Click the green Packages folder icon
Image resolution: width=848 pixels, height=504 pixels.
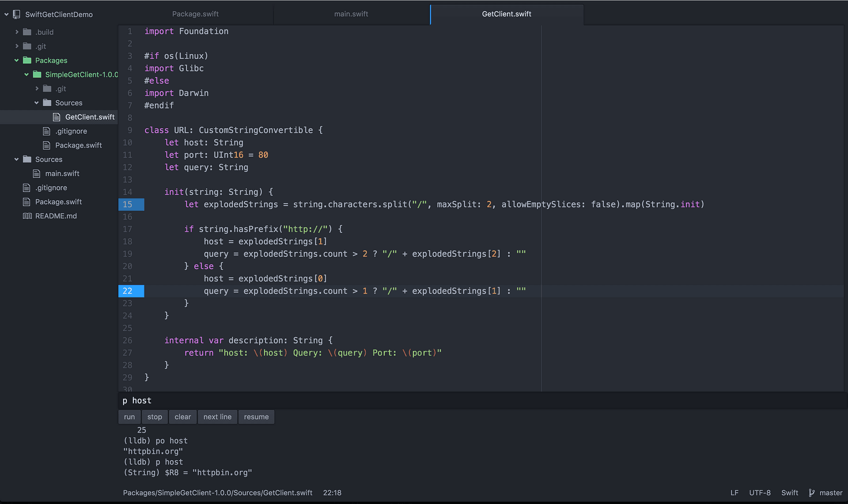[27, 61]
